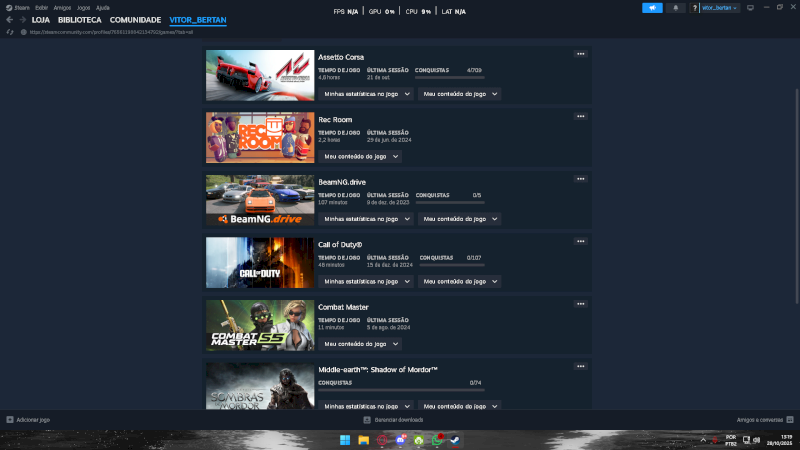Click Call of Duty achievements progress bar
This screenshot has height=450, width=800.
(x=452, y=265)
